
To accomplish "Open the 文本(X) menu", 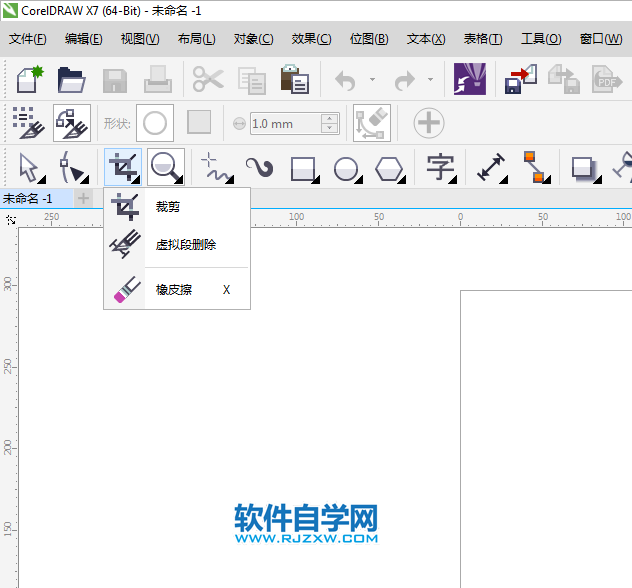I will point(426,39).
